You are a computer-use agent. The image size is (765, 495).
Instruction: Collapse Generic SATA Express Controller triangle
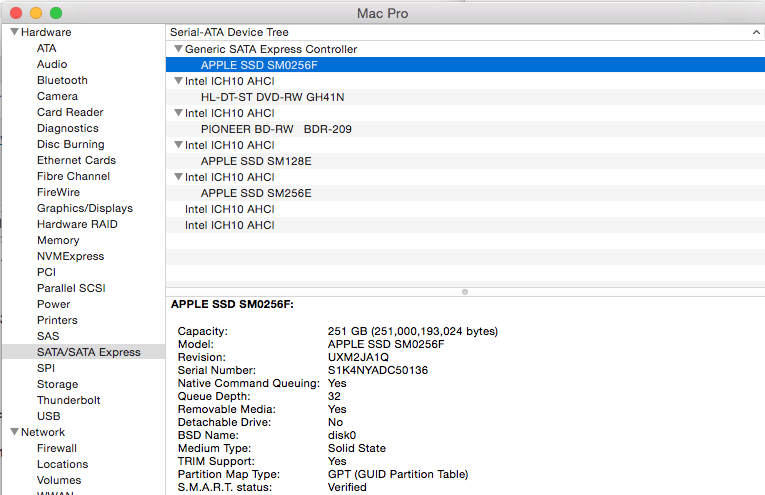(179, 49)
